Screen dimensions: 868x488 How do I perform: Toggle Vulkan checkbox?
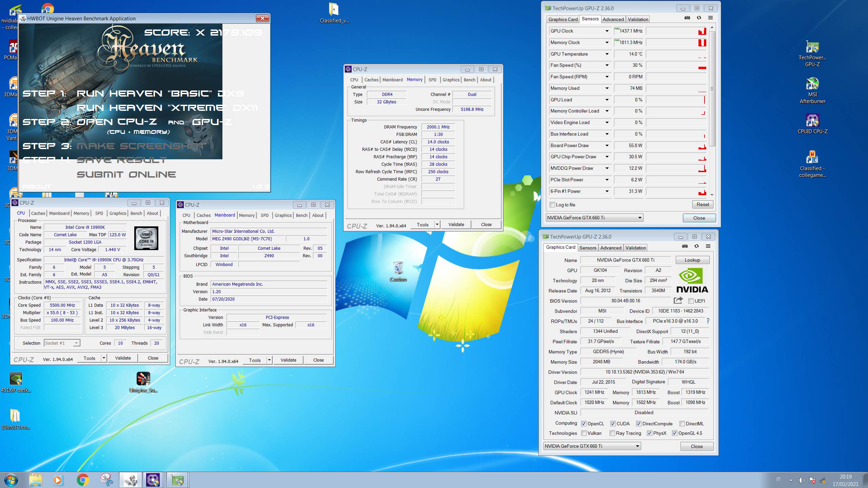click(584, 433)
